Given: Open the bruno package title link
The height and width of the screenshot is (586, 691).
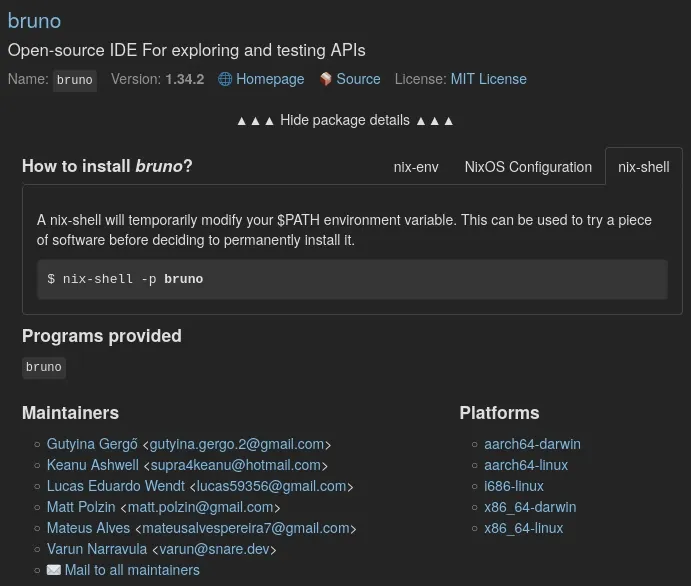Looking at the screenshot, I should click(34, 21).
